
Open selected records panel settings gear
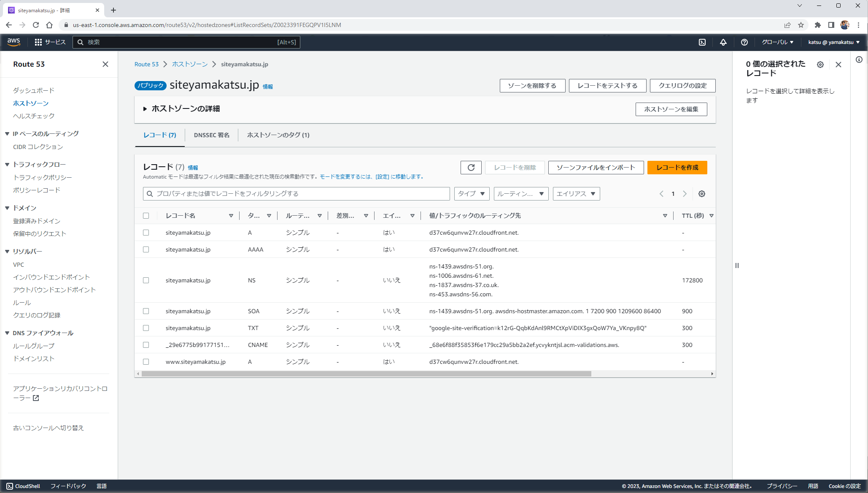click(x=820, y=65)
